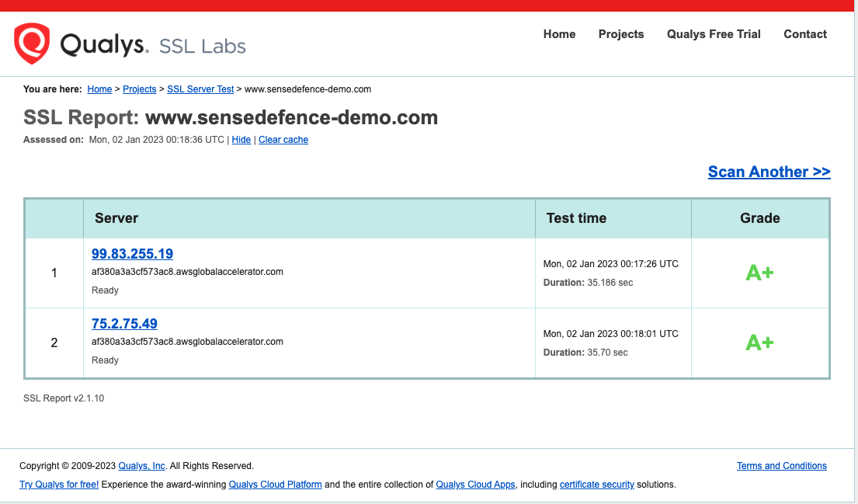Open the Contact navigation menu item

click(x=805, y=34)
